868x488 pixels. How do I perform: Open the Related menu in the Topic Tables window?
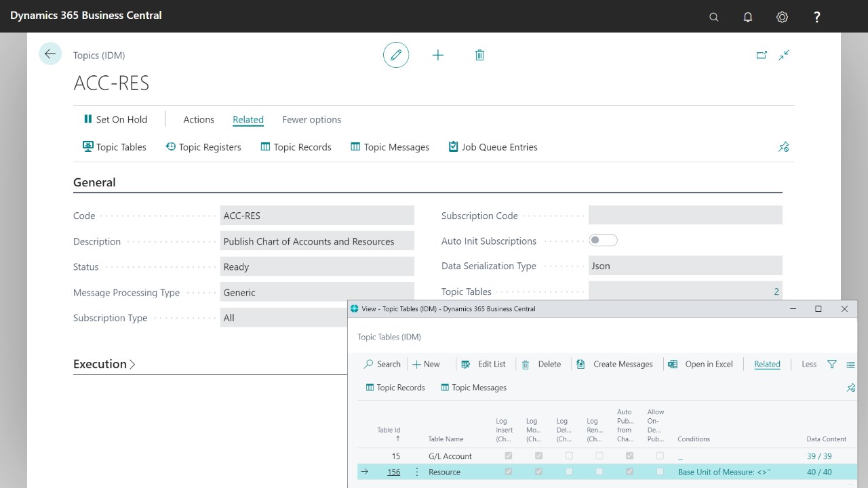[767, 364]
